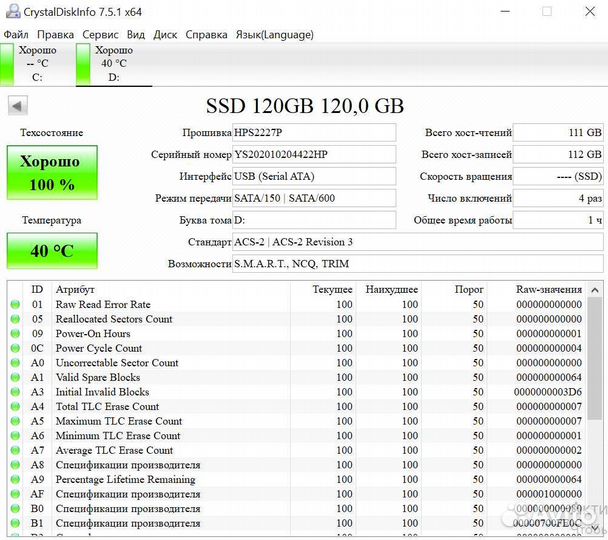Open the Диск menu
The height and width of the screenshot is (540, 608).
[x=165, y=35]
